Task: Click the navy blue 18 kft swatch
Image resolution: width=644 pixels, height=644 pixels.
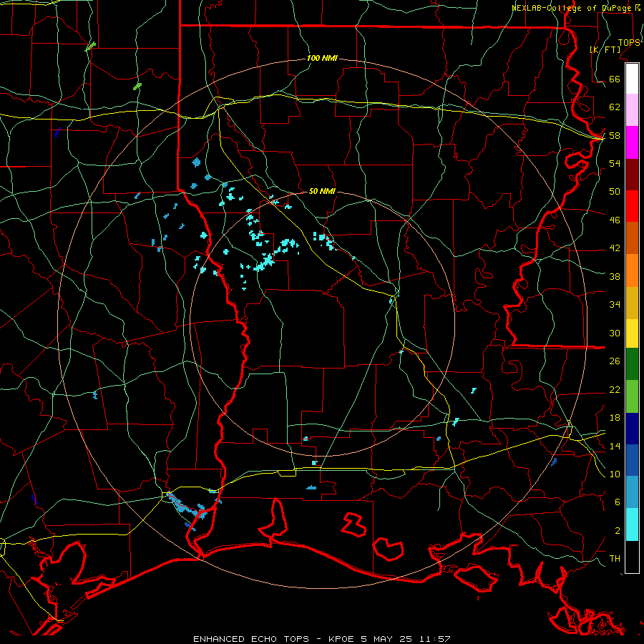Action: (632, 429)
